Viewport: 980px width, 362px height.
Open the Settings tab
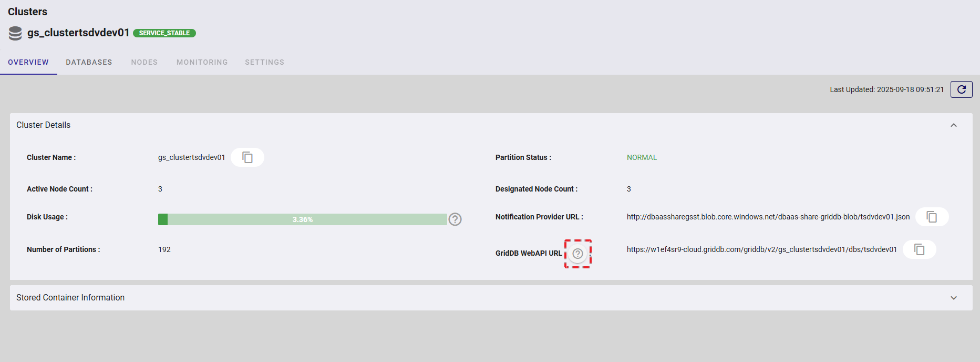[264, 62]
